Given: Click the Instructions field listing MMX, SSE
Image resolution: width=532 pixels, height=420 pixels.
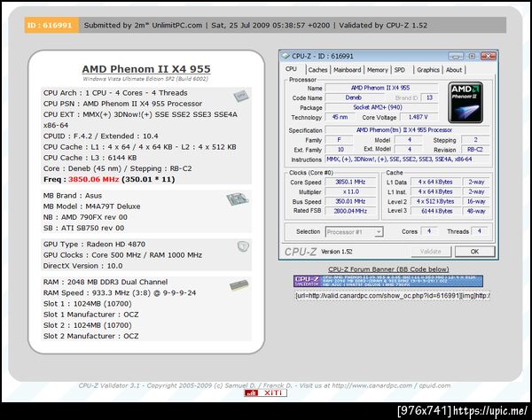Looking at the screenshot, I should 407,159.
